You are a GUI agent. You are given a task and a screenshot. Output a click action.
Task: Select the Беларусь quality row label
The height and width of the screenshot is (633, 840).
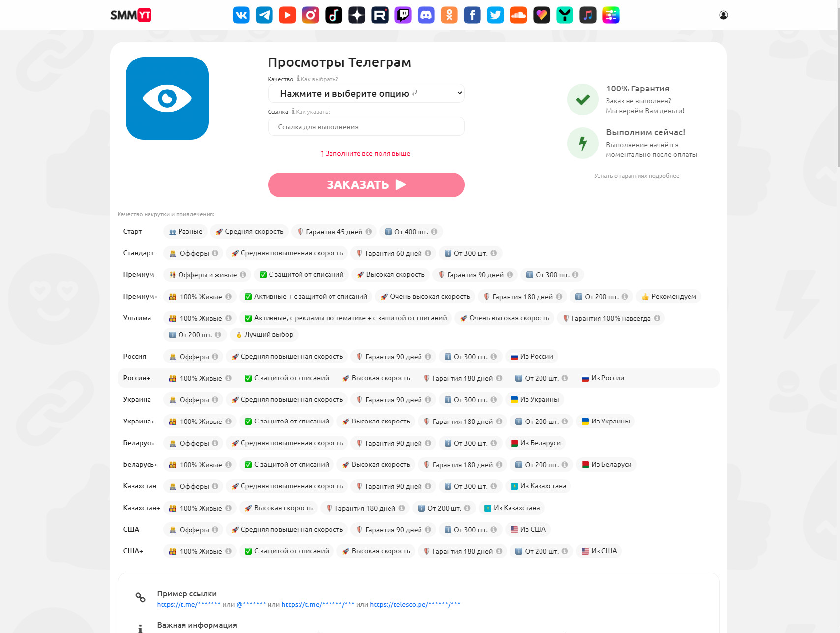139,443
